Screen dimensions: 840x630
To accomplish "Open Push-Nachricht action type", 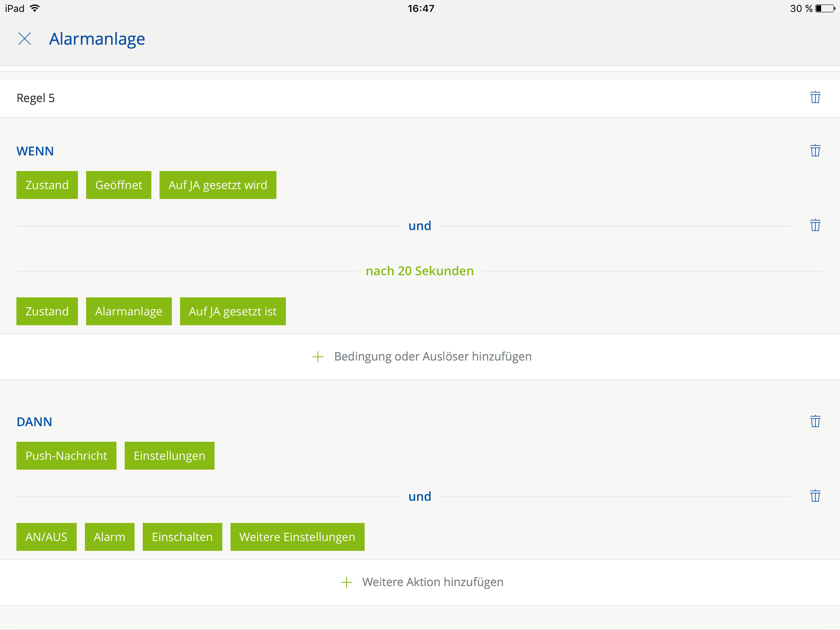I will pyautogui.click(x=66, y=456).
